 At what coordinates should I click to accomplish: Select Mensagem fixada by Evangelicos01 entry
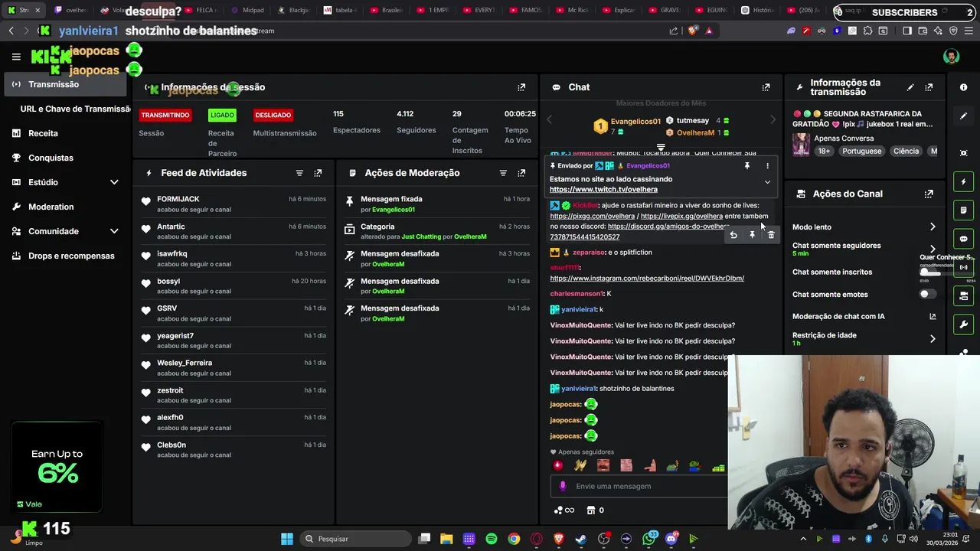(436, 204)
